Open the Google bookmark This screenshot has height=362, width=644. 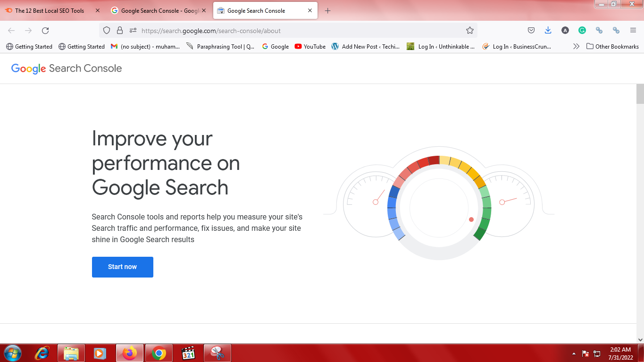276,47
